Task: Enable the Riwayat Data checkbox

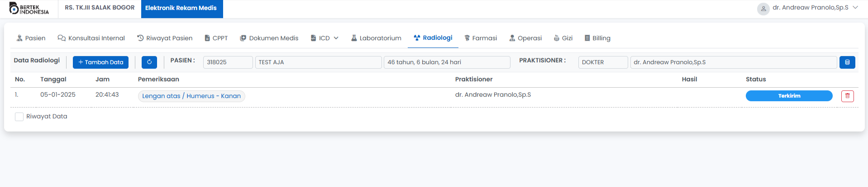Action: click(19, 117)
